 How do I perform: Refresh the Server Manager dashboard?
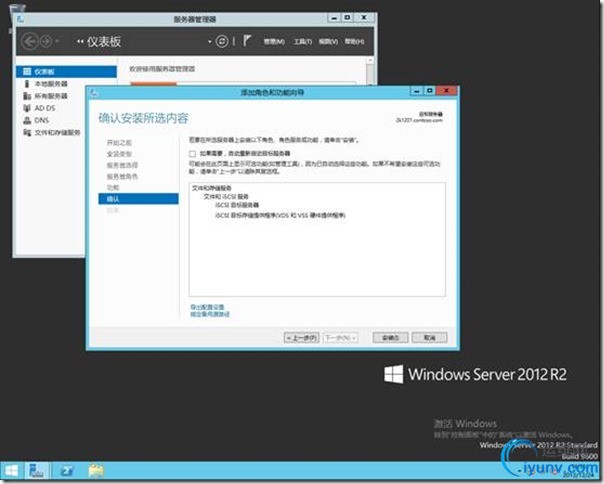coord(222,41)
